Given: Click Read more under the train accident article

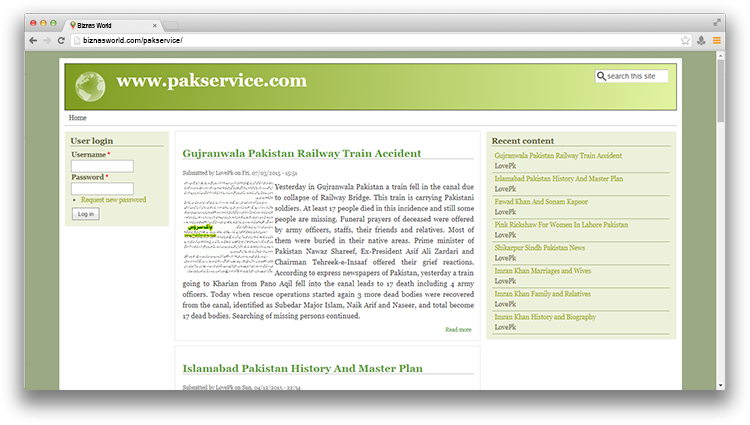Looking at the screenshot, I should [458, 329].
